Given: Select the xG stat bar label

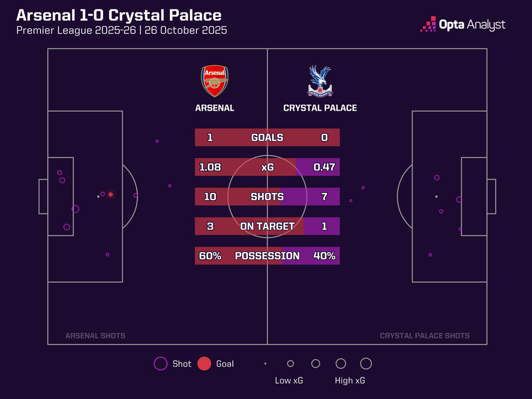Looking at the screenshot, I should [267, 167].
